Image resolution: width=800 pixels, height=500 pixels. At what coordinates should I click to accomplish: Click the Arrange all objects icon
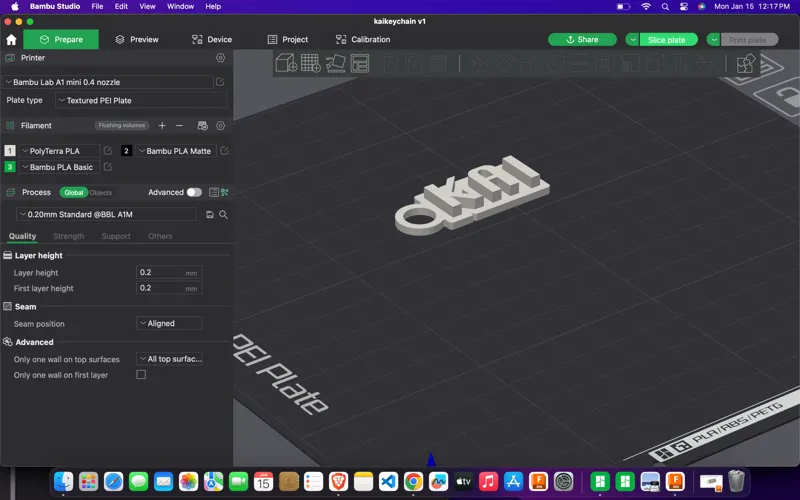click(360, 63)
